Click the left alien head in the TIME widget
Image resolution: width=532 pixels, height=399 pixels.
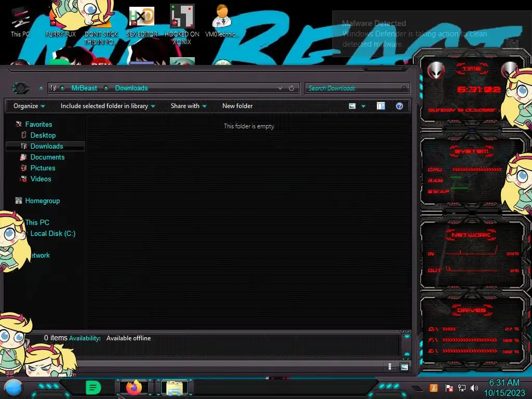pos(436,70)
